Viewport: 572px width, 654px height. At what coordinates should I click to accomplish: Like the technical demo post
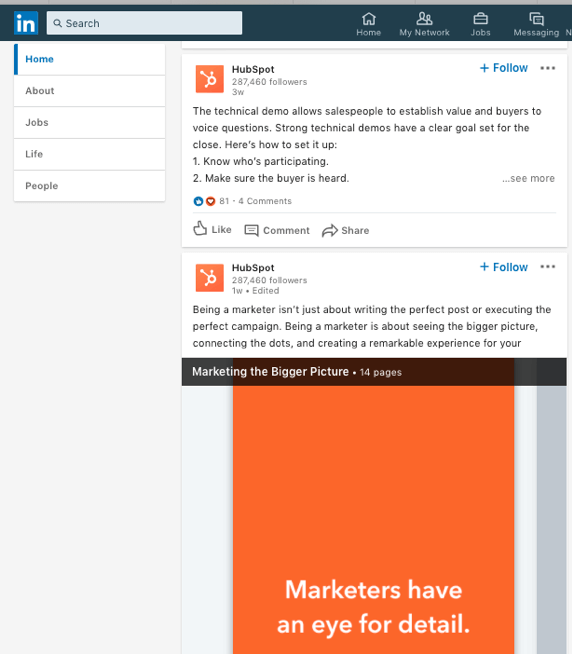(212, 229)
